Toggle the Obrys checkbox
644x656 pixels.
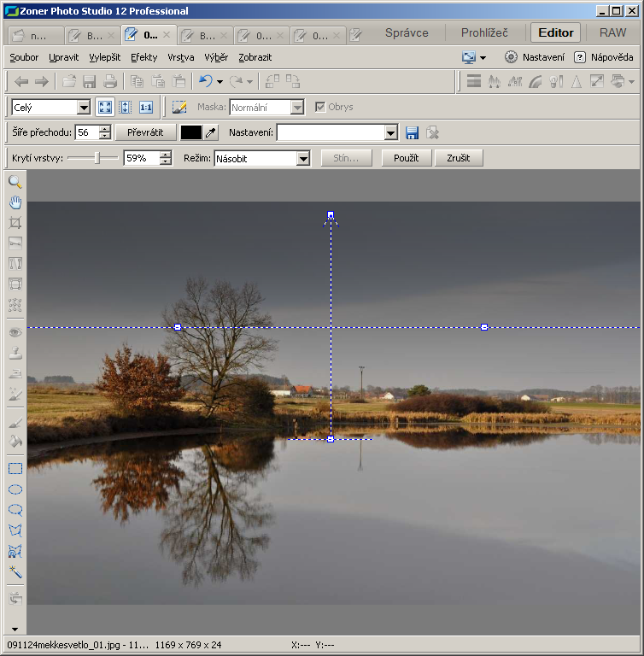320,108
